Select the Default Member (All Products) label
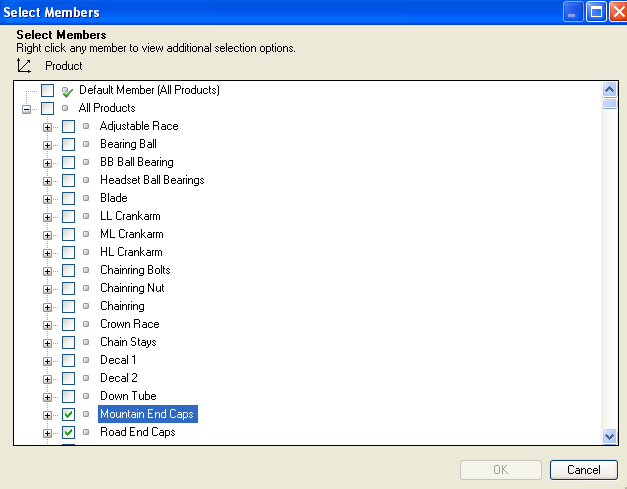The height and width of the screenshot is (489, 627). pos(149,90)
